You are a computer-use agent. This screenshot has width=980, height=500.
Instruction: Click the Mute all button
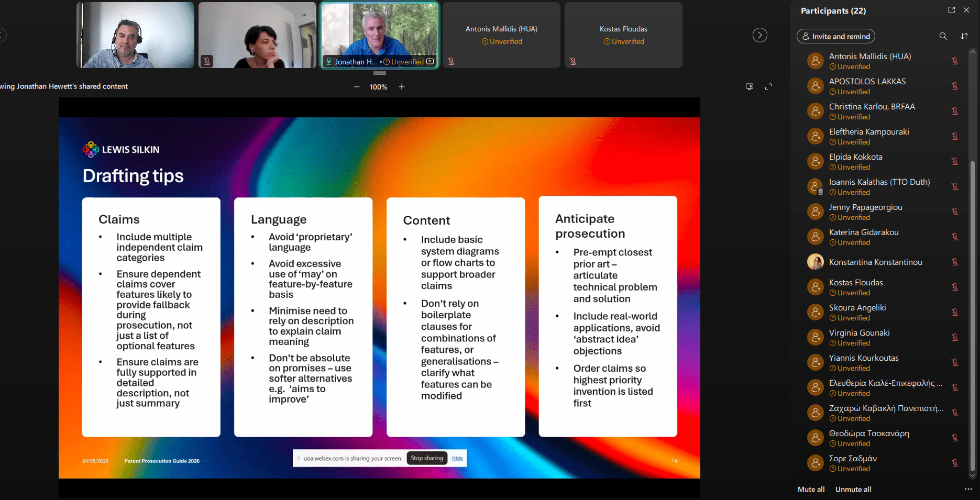(x=811, y=490)
